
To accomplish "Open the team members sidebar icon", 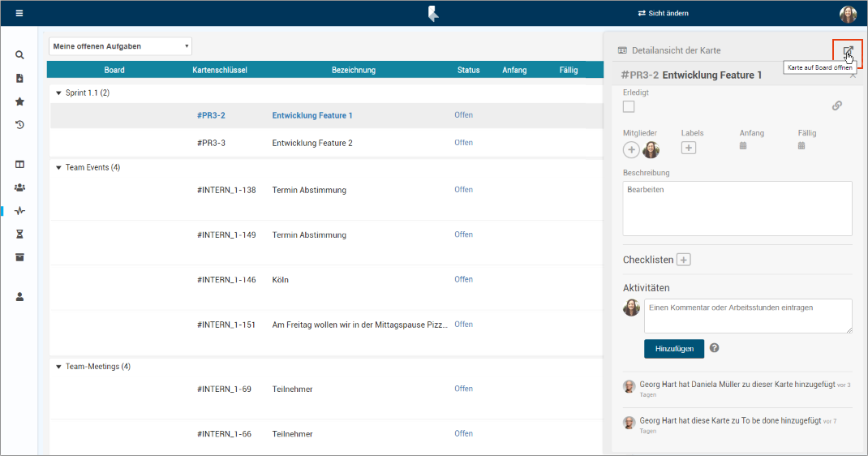I will point(19,187).
